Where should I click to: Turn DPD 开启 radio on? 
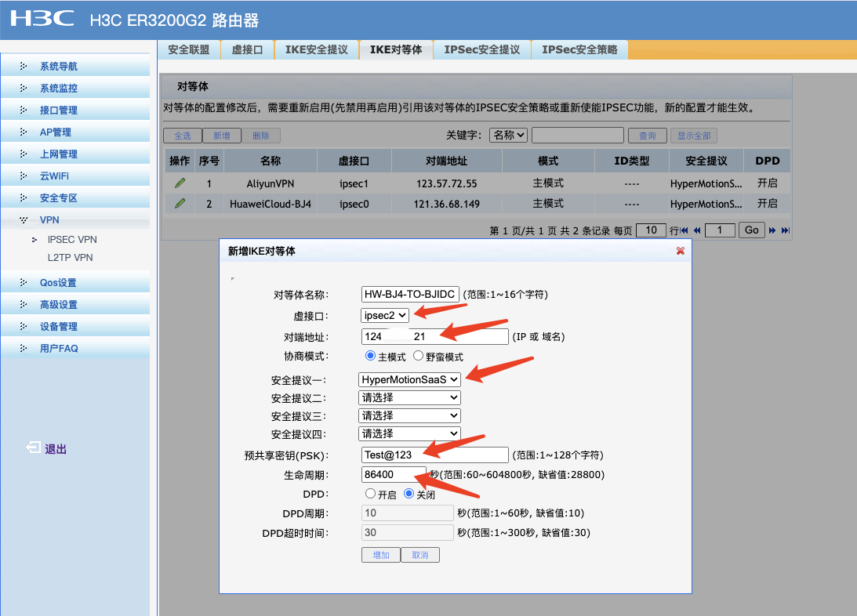point(370,494)
